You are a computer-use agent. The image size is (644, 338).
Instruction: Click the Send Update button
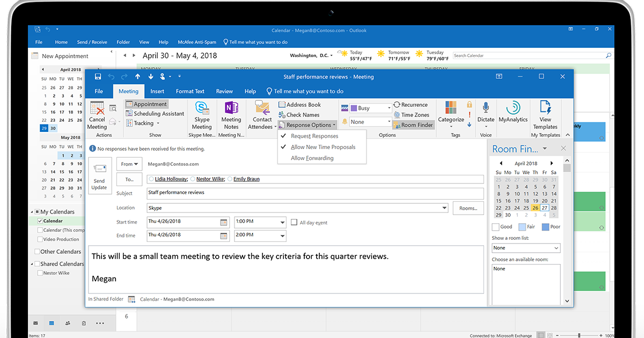[100, 176]
